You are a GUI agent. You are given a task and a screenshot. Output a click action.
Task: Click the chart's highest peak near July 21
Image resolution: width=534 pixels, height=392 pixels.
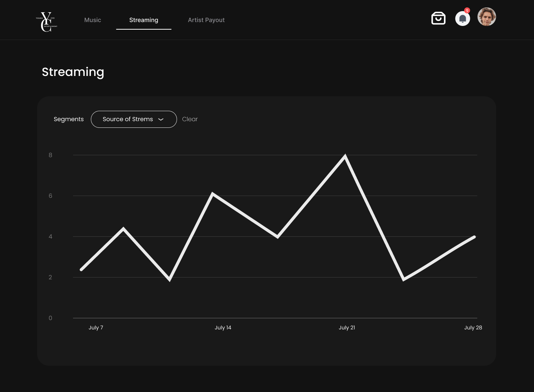345,156
